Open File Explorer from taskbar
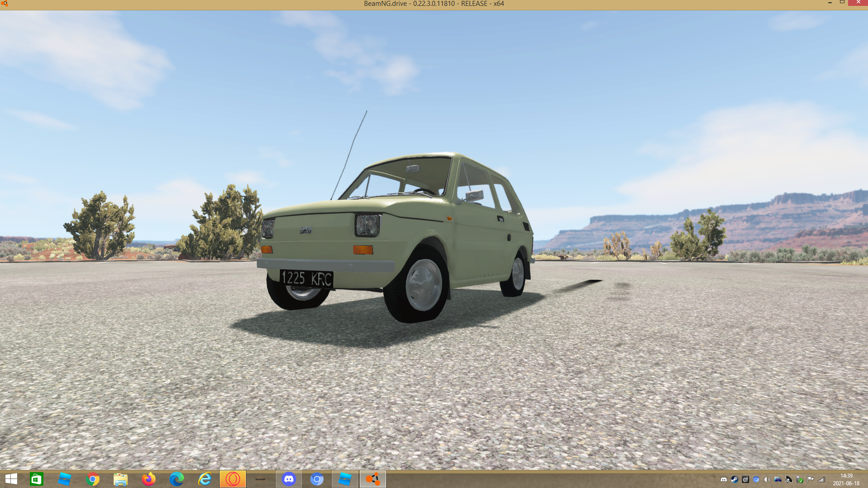Image resolution: width=868 pixels, height=488 pixels. click(121, 479)
